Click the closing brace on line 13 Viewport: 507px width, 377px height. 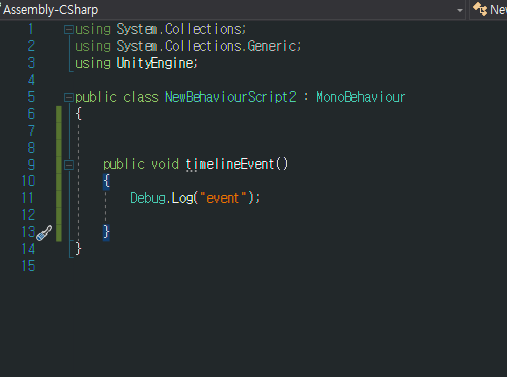106,232
